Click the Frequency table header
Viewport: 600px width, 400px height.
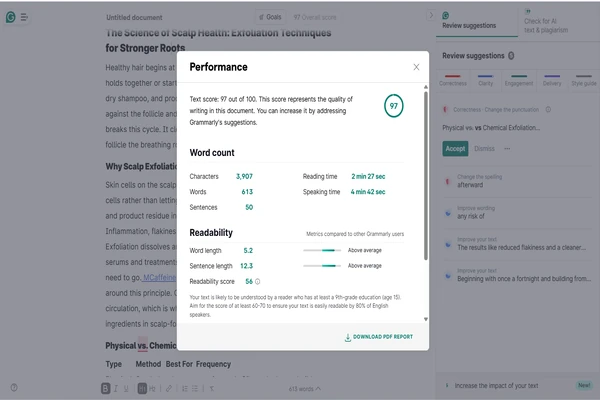point(214,364)
